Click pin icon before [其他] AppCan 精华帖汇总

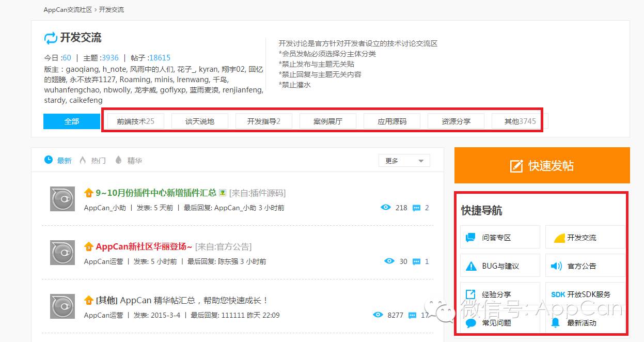tap(89, 300)
